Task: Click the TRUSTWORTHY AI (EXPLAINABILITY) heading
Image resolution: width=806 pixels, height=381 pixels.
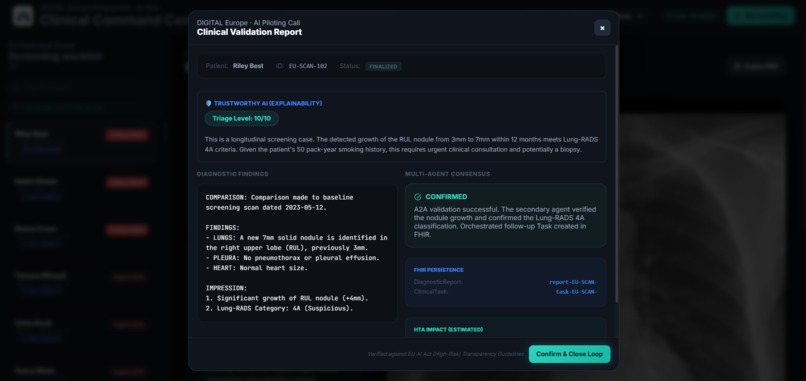Action: coord(268,103)
